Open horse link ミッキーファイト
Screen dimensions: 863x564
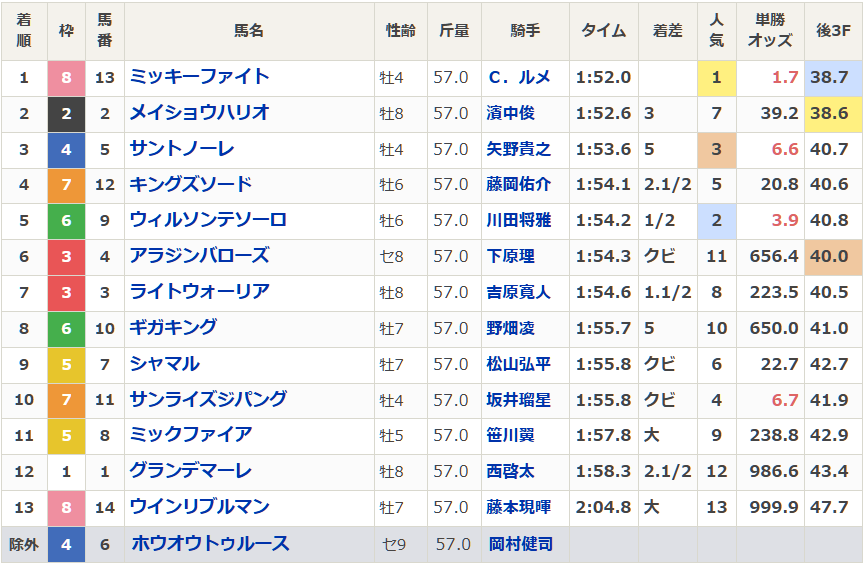199,77
